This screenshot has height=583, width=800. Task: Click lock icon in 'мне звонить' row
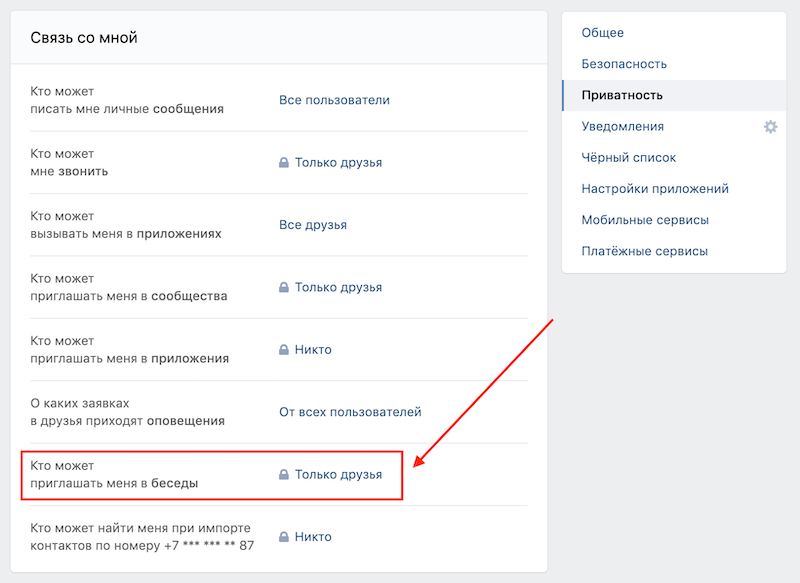[x=284, y=163]
